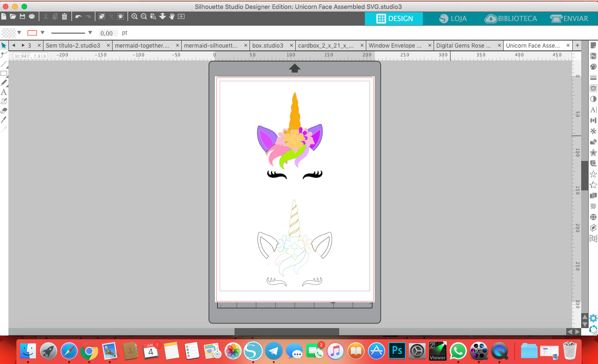Screen dimensions: 598x364
Task: Zoom out with magnifier minus icon
Action: point(144,16)
